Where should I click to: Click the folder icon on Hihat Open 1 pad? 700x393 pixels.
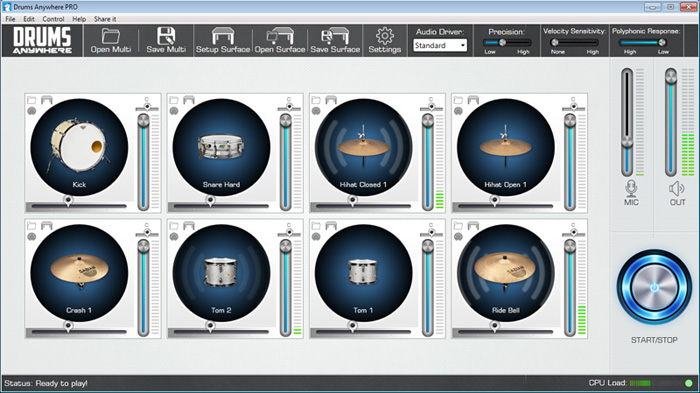tap(458, 100)
